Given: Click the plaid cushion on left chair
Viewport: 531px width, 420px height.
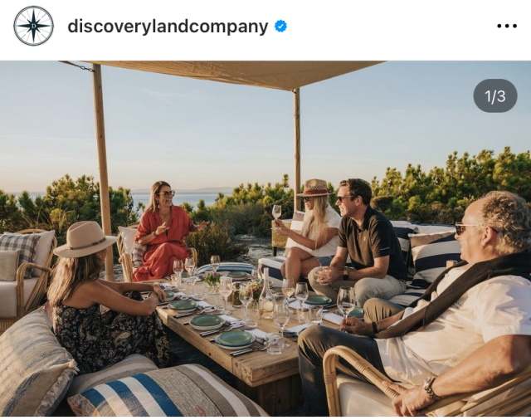Looking at the screenshot, I should 19,251.
